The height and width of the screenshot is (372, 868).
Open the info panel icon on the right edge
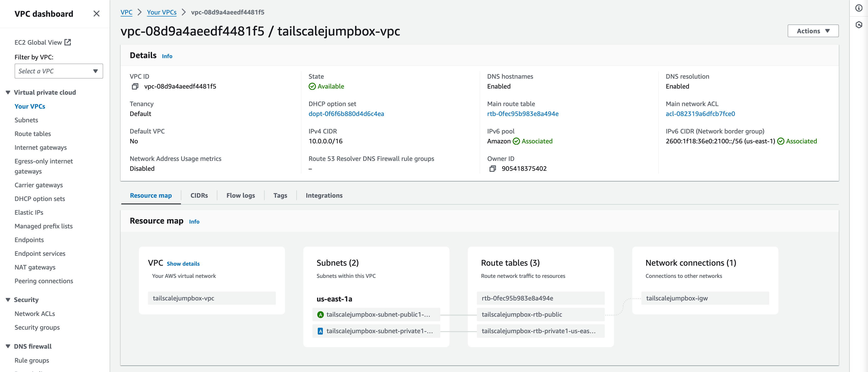[859, 8]
